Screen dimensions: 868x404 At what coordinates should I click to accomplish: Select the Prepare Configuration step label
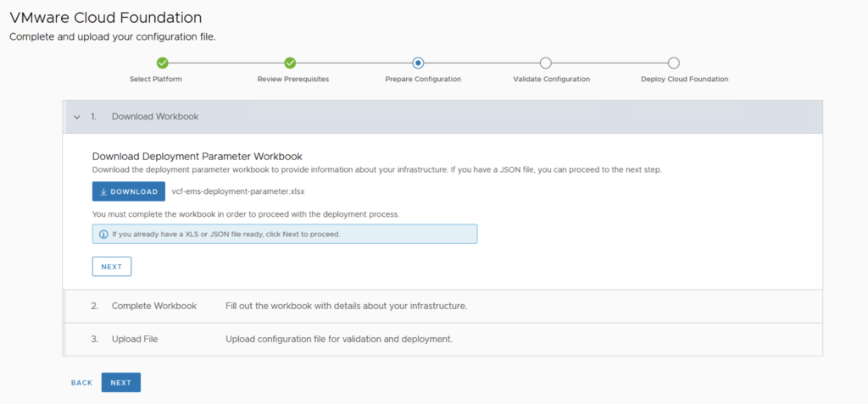423,79
